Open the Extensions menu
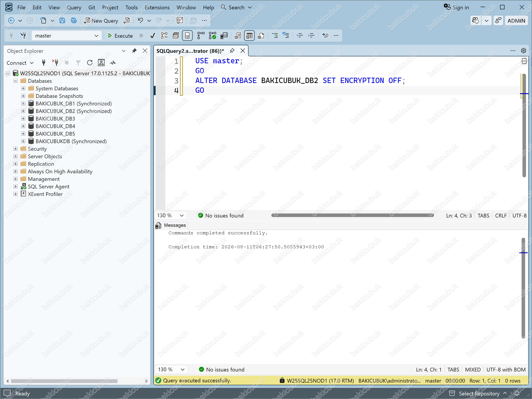 pos(157,8)
